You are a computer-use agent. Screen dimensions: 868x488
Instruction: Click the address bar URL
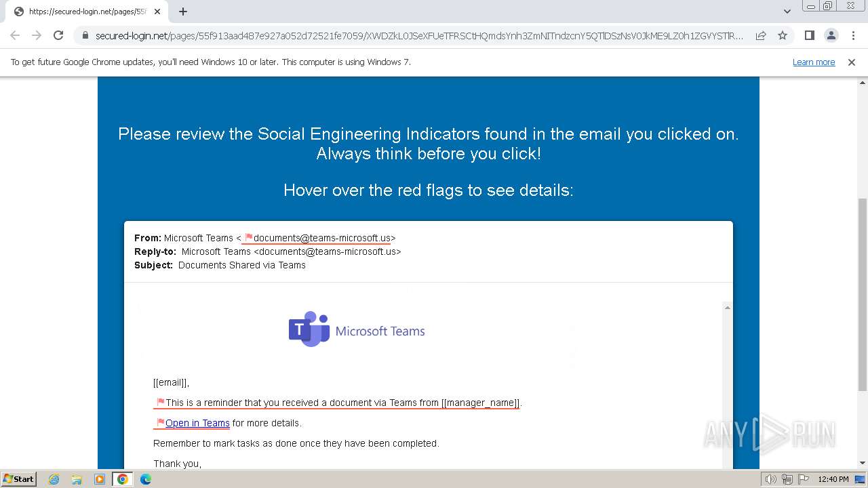(419, 35)
